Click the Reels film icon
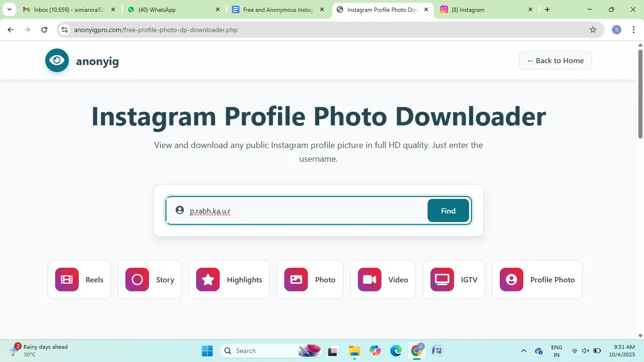The width and height of the screenshot is (644, 362). click(67, 280)
